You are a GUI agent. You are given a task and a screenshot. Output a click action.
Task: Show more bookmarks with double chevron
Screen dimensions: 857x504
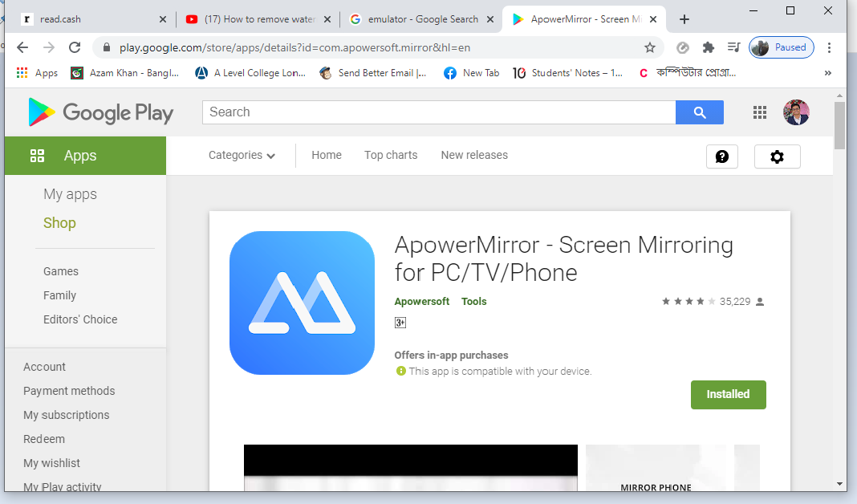pyautogui.click(x=827, y=73)
